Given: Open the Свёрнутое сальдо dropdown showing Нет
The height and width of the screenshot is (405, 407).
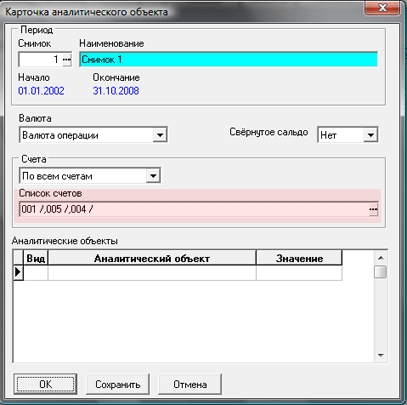Looking at the screenshot, I should (371, 135).
